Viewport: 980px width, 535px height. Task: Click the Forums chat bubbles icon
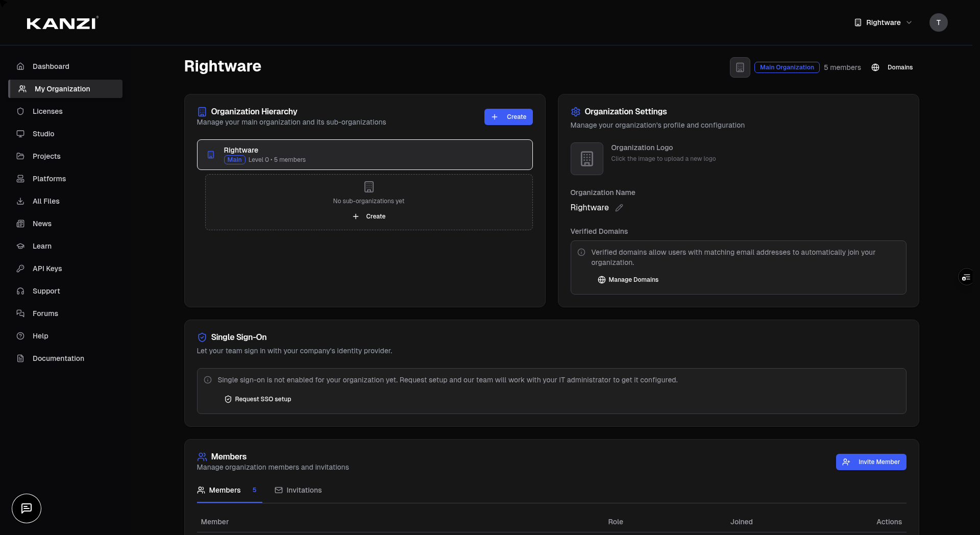coord(20,313)
